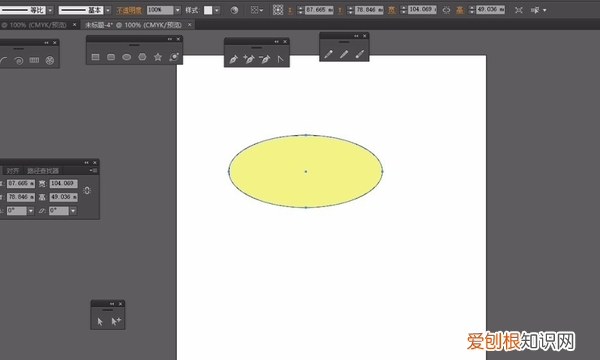
Task: Open the opacity percentage dropdown
Action: [178, 10]
